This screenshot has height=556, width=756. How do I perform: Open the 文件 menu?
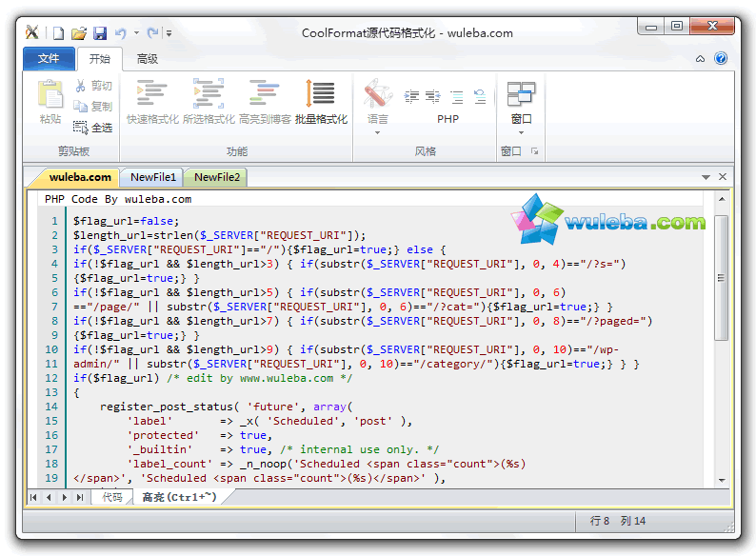49,59
